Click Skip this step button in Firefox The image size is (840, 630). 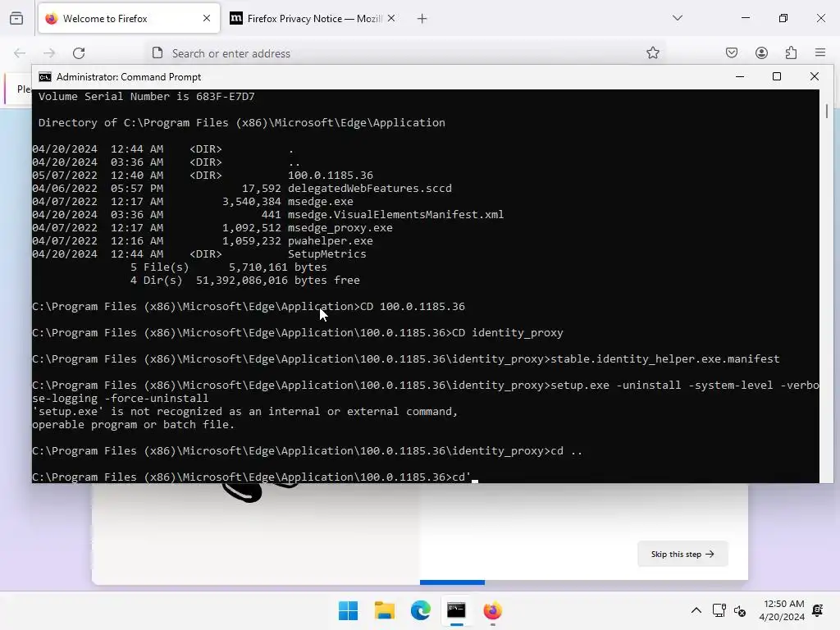[682, 554]
